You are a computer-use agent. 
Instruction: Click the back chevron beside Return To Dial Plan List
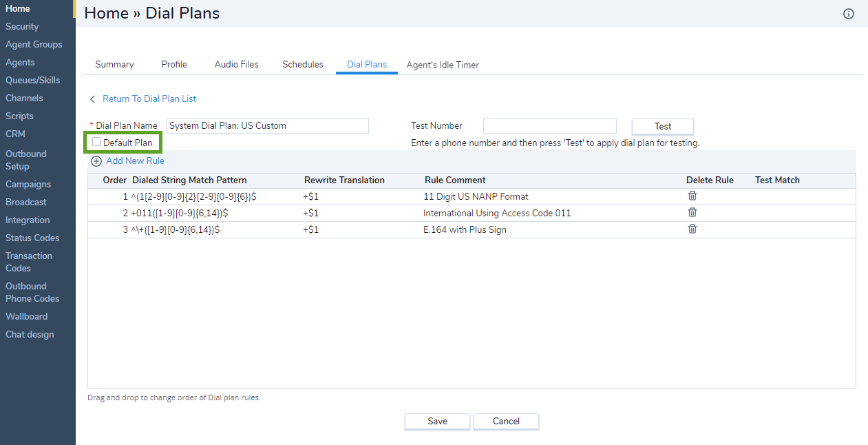click(x=93, y=99)
